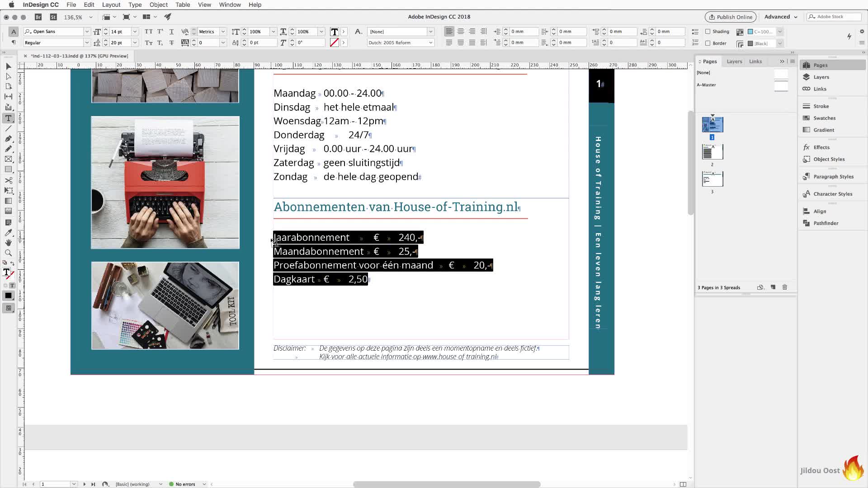Select the Gradient Swatch tool
The image size is (868, 488).
pyautogui.click(x=8, y=201)
